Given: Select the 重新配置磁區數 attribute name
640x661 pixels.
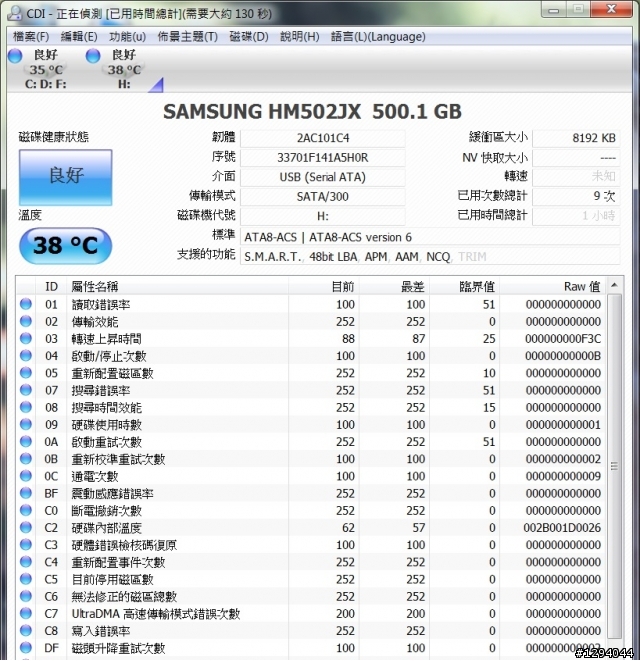Looking at the screenshot, I should coord(112,373).
